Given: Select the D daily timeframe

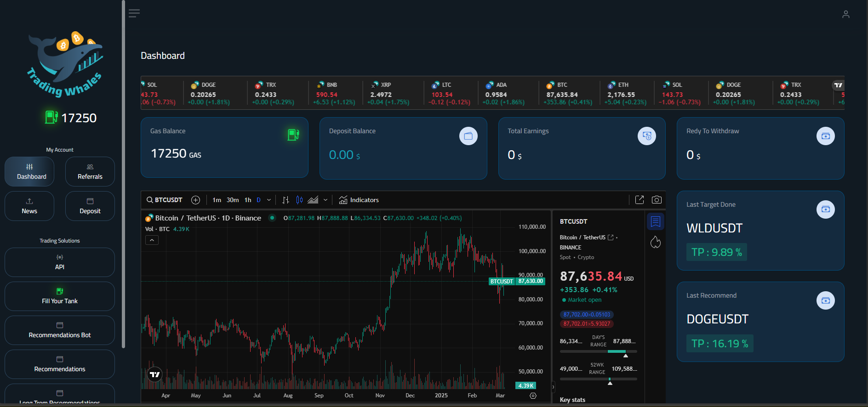Looking at the screenshot, I should click(x=258, y=200).
